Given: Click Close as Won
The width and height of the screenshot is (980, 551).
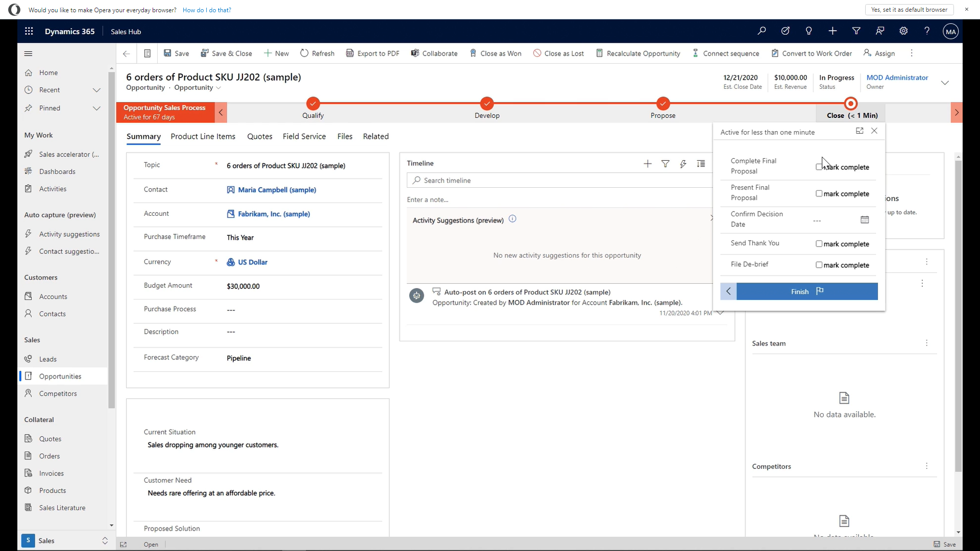Looking at the screenshot, I should [496, 53].
